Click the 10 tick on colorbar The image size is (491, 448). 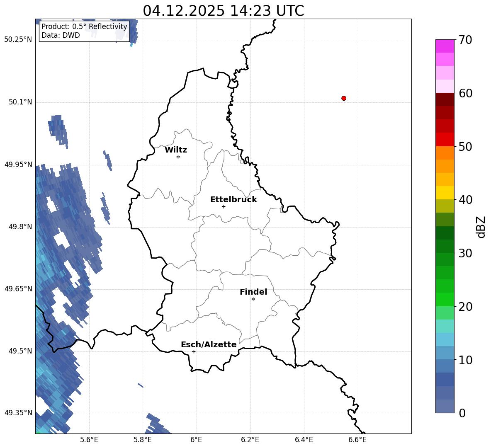coord(466,360)
